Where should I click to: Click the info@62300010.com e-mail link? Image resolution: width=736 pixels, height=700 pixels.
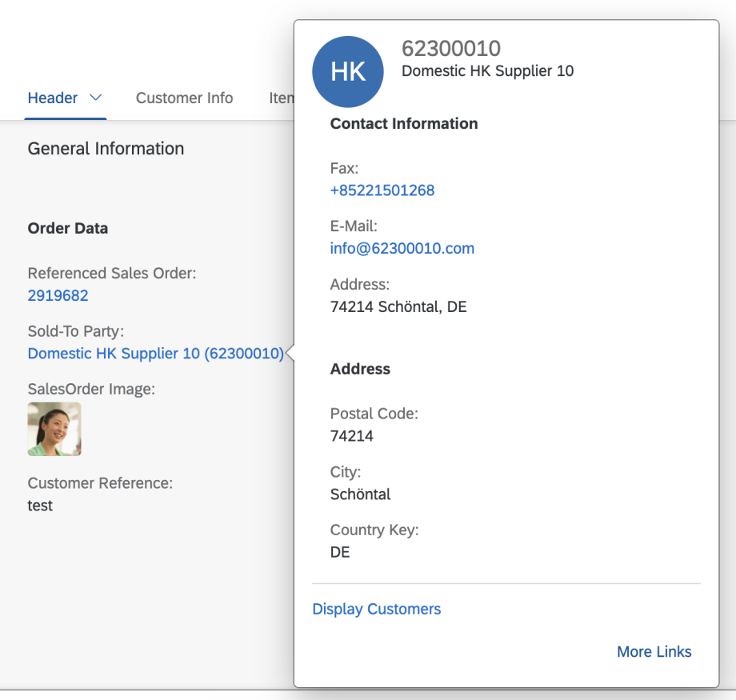click(x=402, y=248)
